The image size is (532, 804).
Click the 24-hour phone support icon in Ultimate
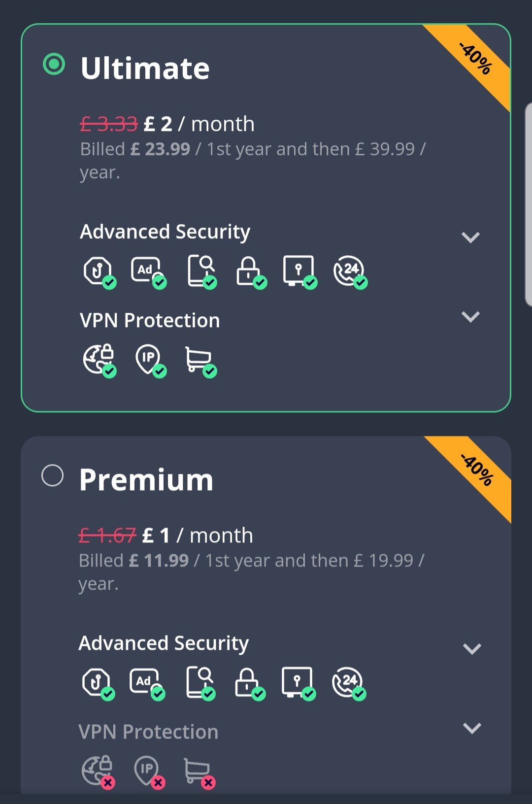(x=350, y=272)
